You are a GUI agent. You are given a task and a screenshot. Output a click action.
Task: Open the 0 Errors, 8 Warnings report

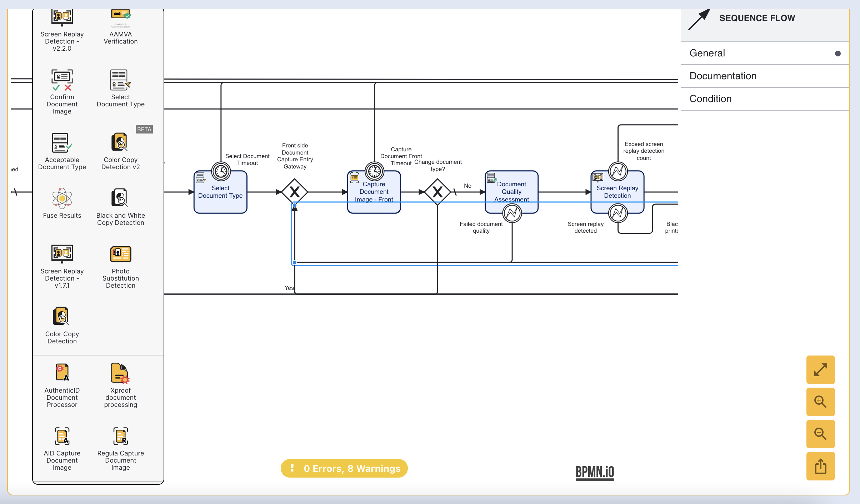pyautogui.click(x=344, y=468)
